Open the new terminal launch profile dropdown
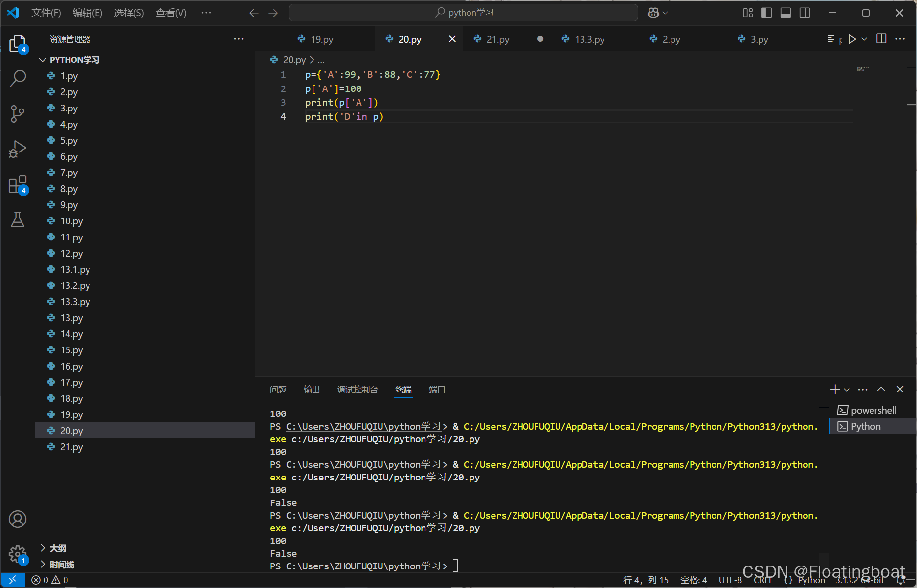Image resolution: width=917 pixels, height=588 pixels. click(x=847, y=390)
